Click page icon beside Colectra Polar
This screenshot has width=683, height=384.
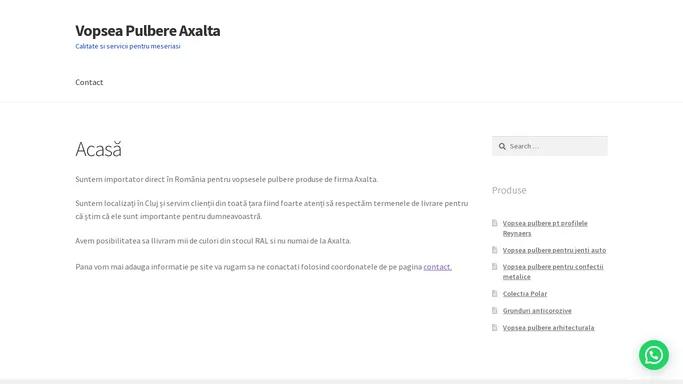[x=494, y=293]
